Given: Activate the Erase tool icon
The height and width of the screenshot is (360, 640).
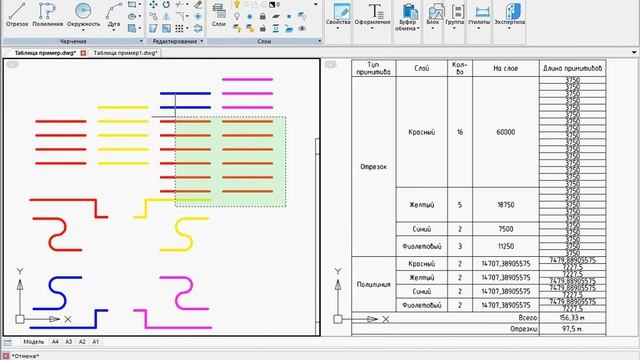Looking at the screenshot, I should pyautogui.click(x=198, y=4).
